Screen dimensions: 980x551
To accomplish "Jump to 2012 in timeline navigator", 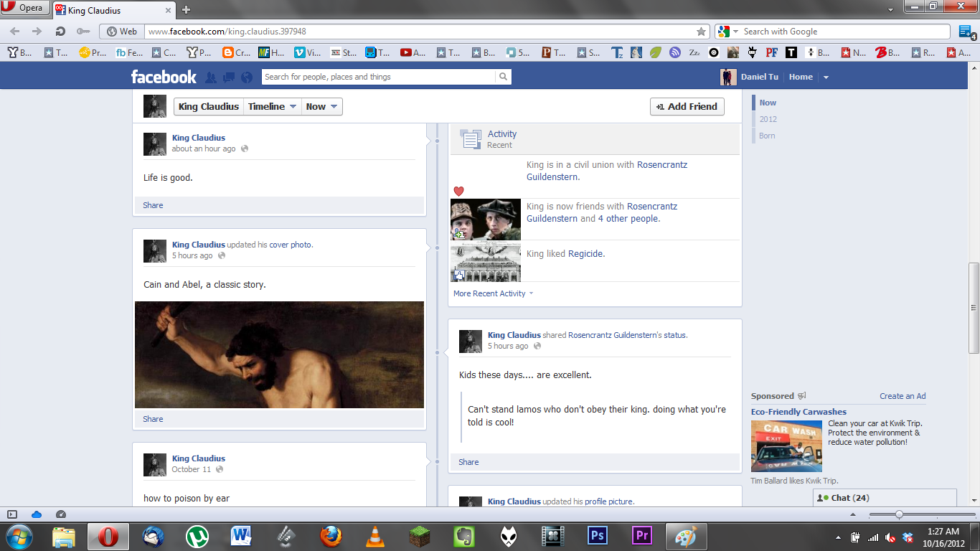I will point(768,119).
